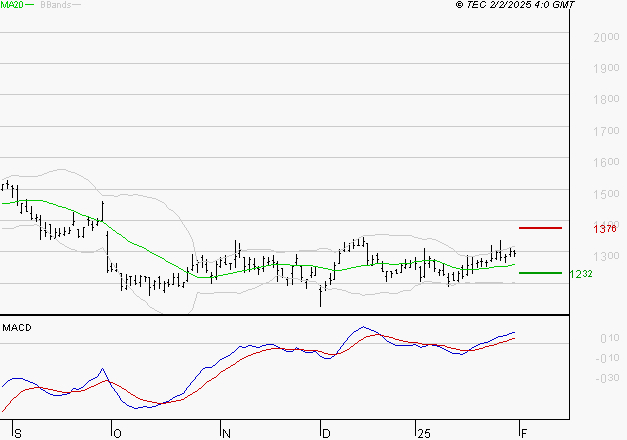
Task: Click the TEC 2/2/2025 copyright text
Action: [x=515, y=5]
